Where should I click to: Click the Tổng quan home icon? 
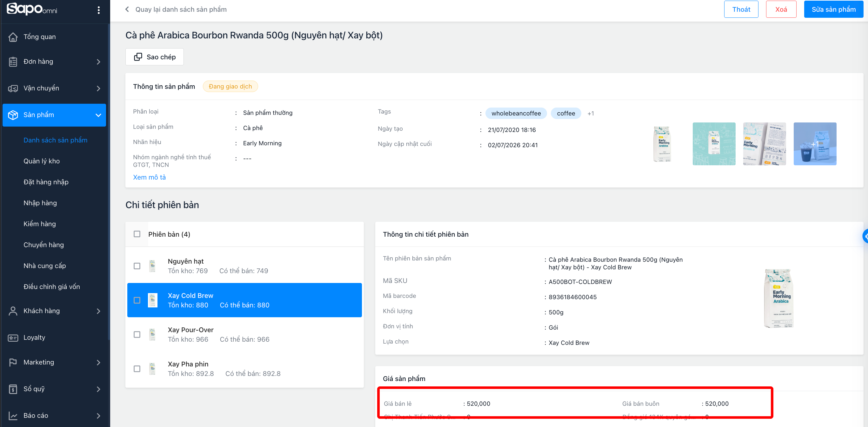point(13,37)
